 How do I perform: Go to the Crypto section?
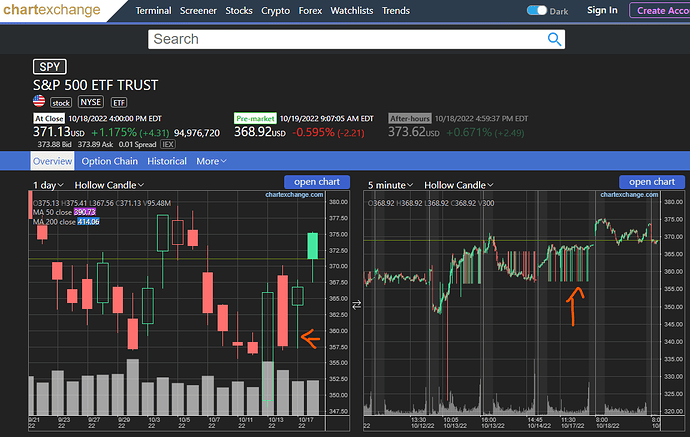[x=275, y=11]
